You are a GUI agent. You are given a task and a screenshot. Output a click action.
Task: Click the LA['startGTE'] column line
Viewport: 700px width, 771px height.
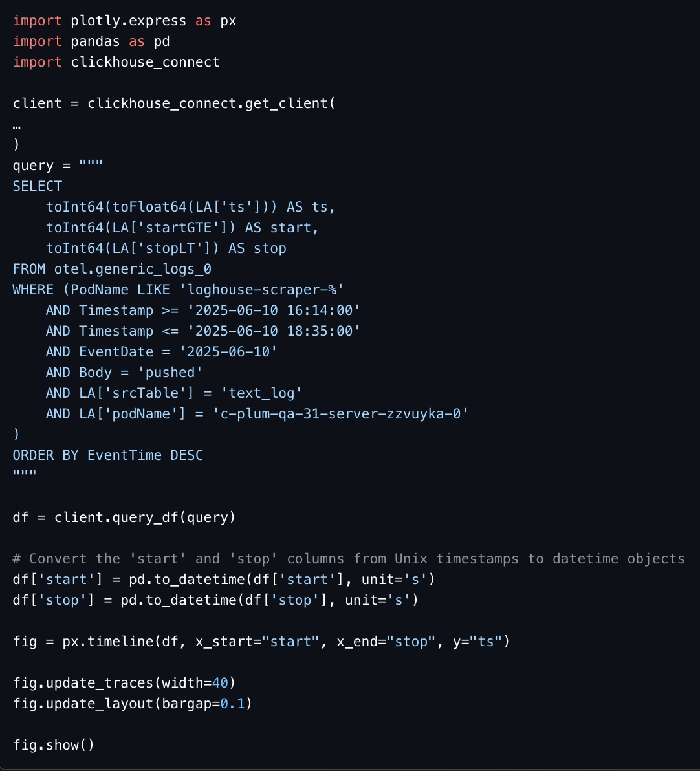coord(182,227)
